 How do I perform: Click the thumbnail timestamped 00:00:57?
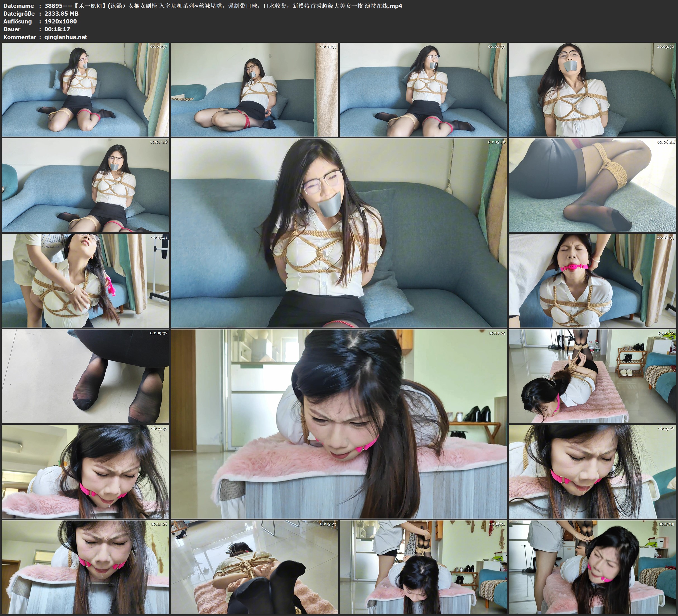pos(85,89)
